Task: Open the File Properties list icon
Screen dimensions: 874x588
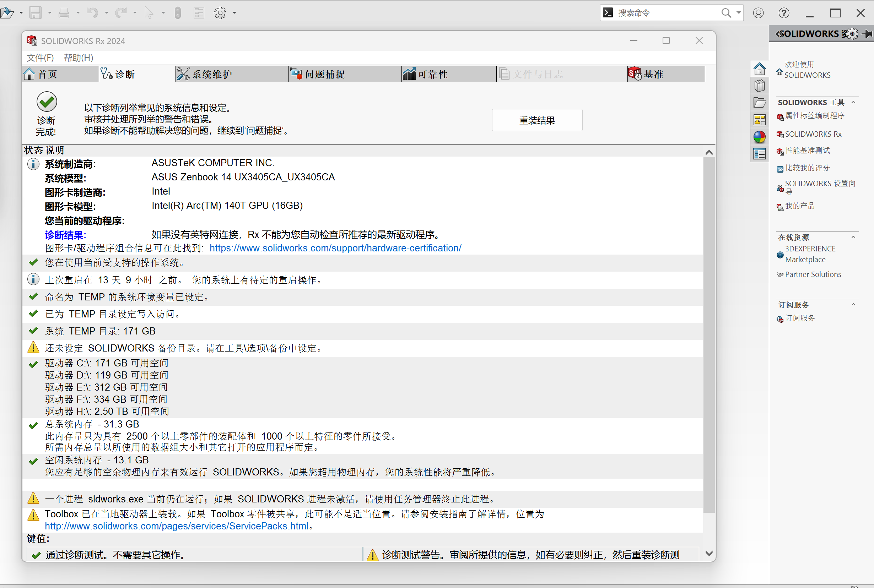Action: [x=199, y=13]
